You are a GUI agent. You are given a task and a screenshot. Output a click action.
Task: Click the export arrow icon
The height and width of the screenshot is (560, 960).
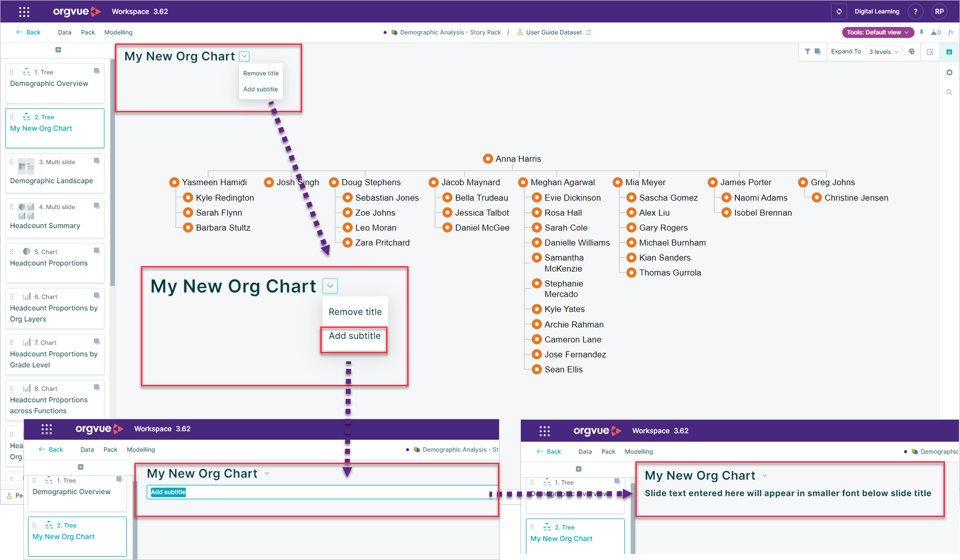[930, 52]
